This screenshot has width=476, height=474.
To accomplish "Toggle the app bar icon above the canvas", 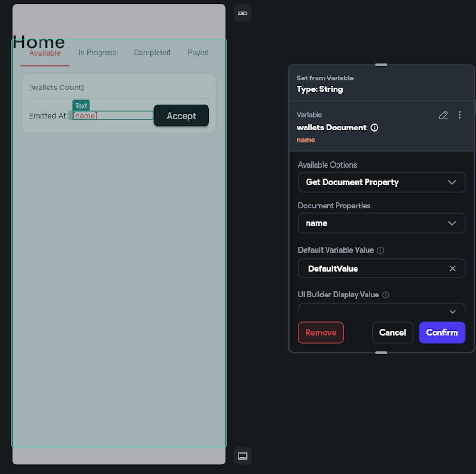I will pyautogui.click(x=243, y=13).
